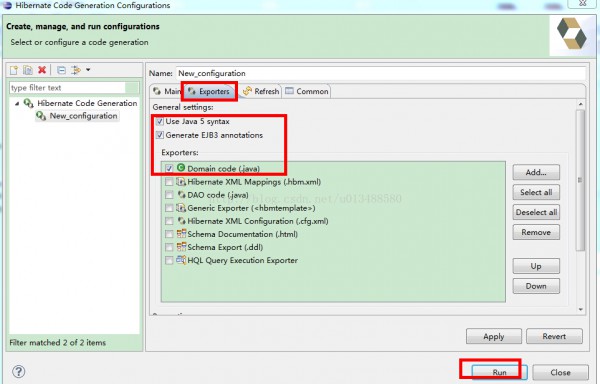The width and height of the screenshot is (600, 384).
Task: Move exporter Up with Up button
Action: (x=536, y=266)
